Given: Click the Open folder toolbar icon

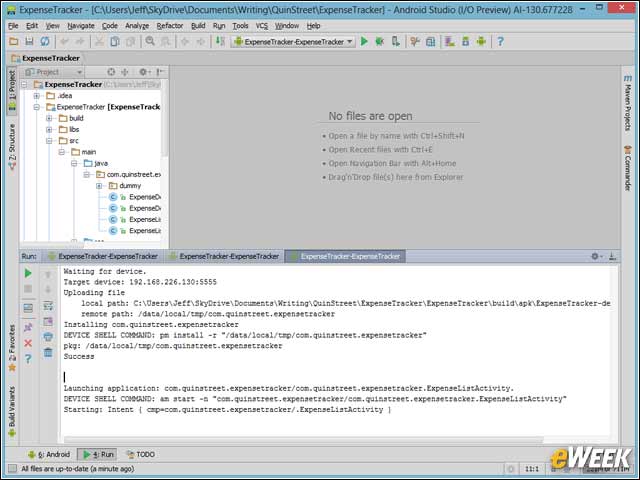Looking at the screenshot, I should click(x=13, y=42).
